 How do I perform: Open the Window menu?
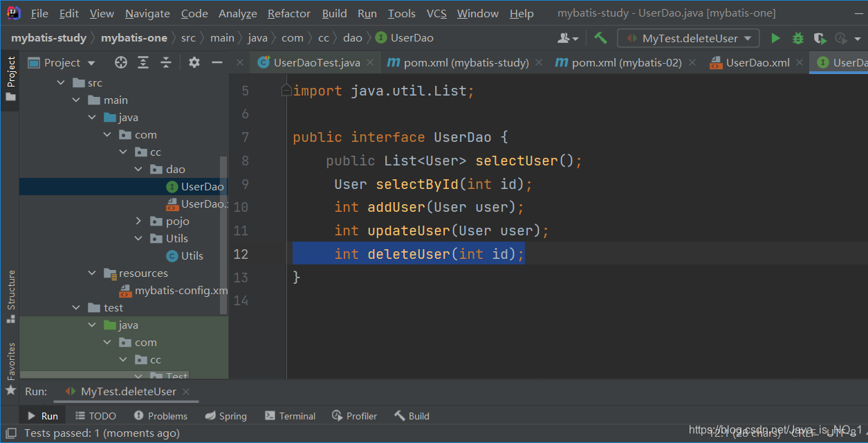tap(478, 13)
